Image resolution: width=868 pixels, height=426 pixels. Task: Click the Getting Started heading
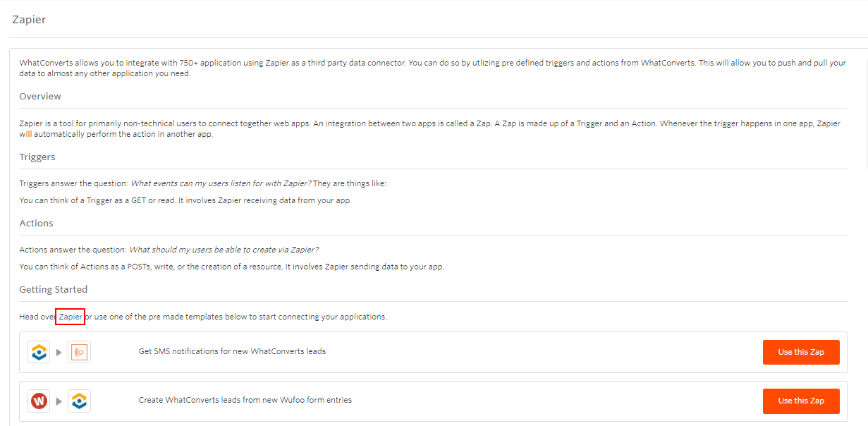click(x=54, y=289)
